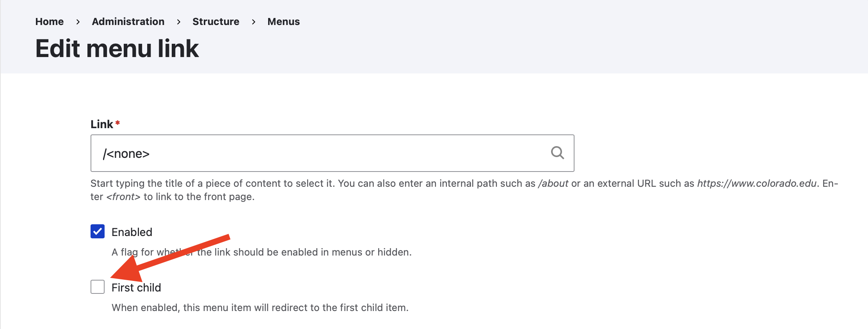Navigate to the Structure breadcrumb
The height and width of the screenshot is (329, 868).
click(216, 21)
